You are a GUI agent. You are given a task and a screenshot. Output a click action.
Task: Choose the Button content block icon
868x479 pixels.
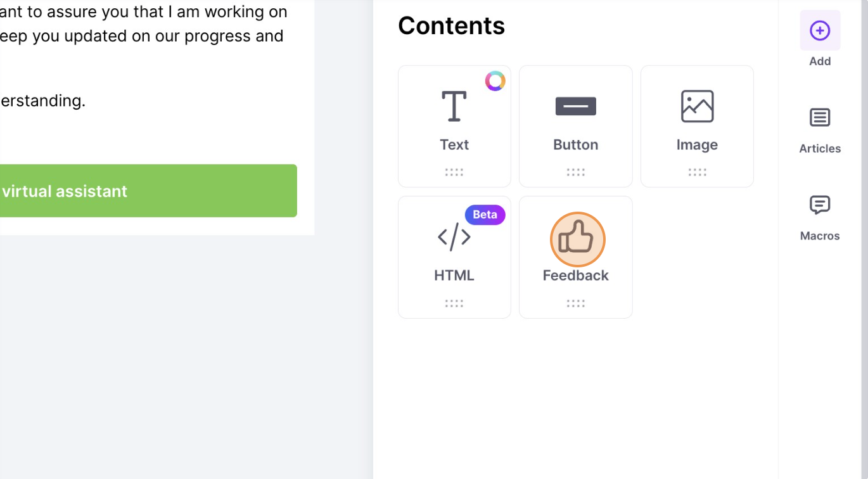tap(575, 106)
